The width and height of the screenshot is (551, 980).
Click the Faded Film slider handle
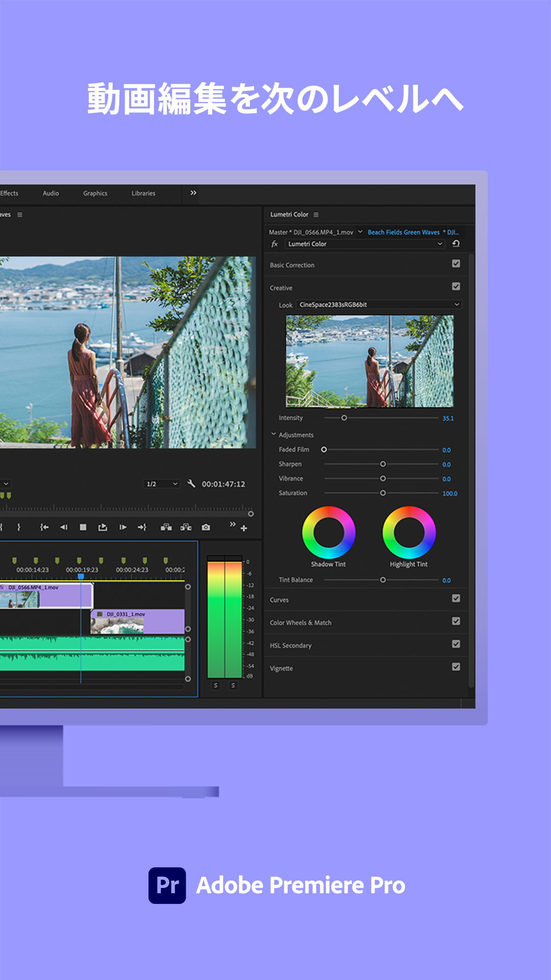323,450
